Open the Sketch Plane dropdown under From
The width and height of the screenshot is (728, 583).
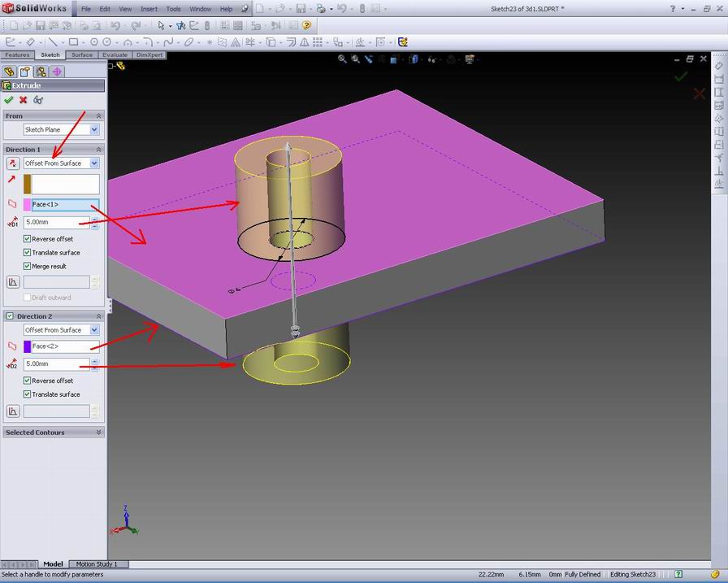click(93, 129)
